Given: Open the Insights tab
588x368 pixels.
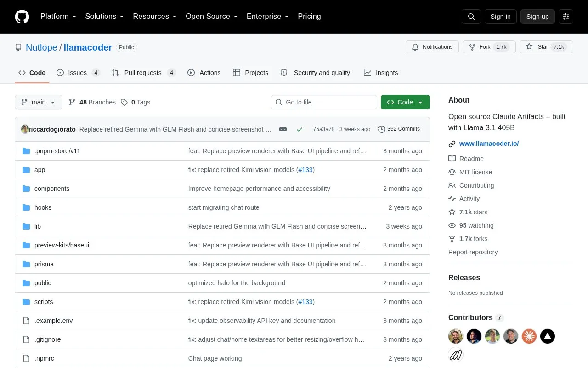Looking at the screenshot, I should point(381,73).
